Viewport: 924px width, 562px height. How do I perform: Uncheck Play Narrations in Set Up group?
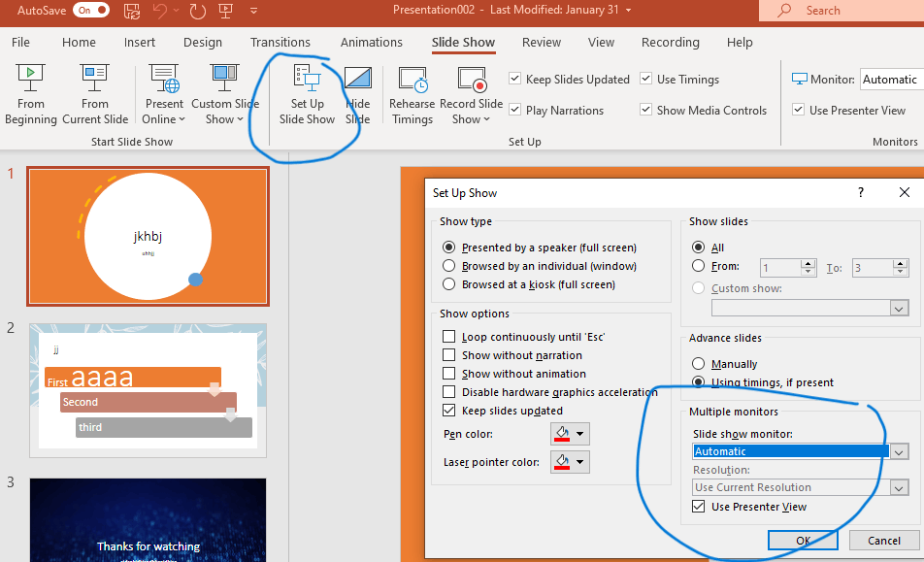(x=515, y=110)
